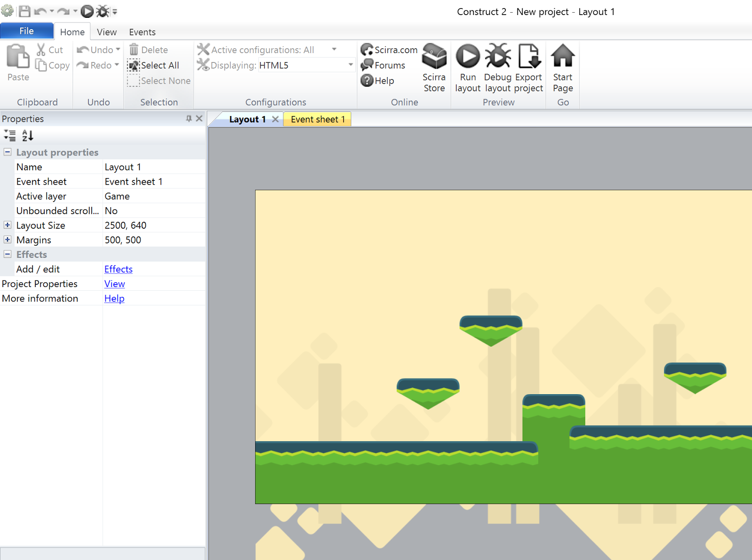Switch to the Events ribbon tab
752x560 pixels.
pos(142,32)
